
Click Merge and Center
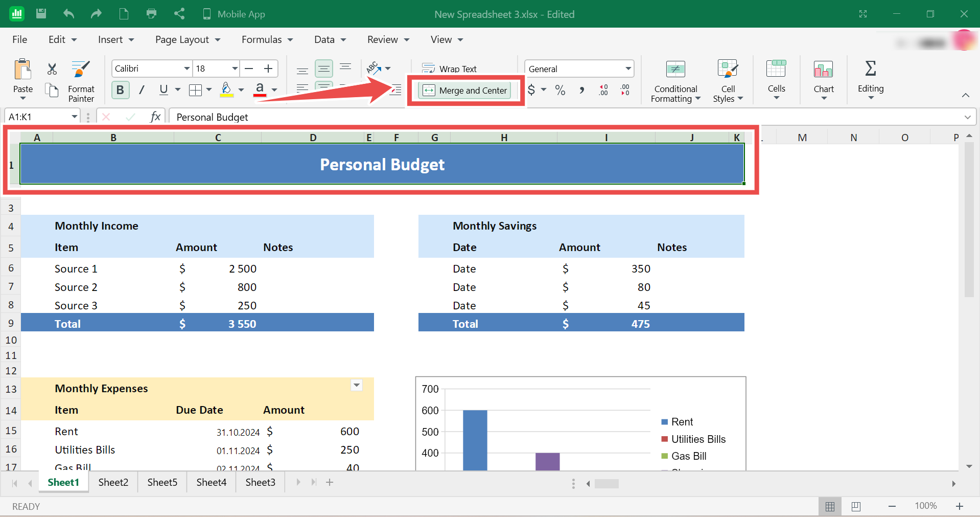(x=465, y=91)
